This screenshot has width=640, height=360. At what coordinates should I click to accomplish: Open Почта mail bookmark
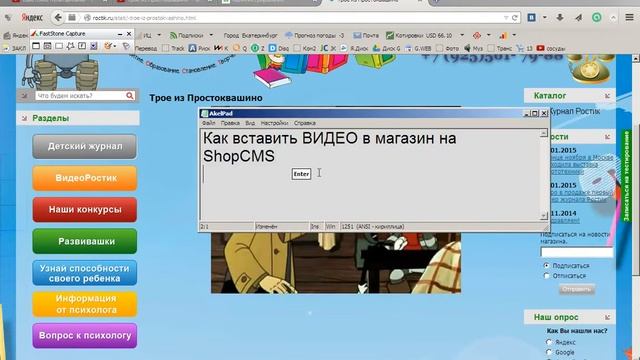pos(366,36)
